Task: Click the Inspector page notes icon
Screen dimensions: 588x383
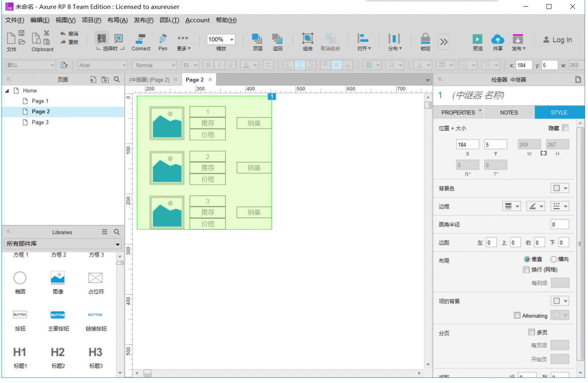Action: pyautogui.click(x=578, y=80)
